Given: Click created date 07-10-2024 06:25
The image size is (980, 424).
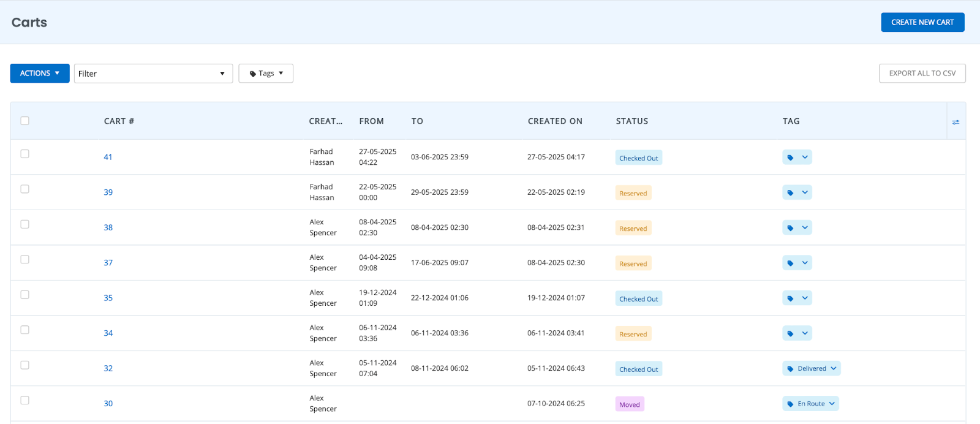Looking at the screenshot, I should point(556,404).
